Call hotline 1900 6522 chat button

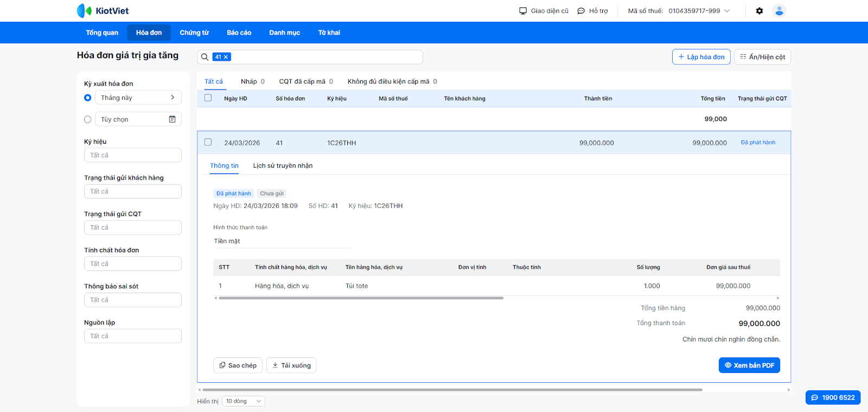click(x=833, y=397)
